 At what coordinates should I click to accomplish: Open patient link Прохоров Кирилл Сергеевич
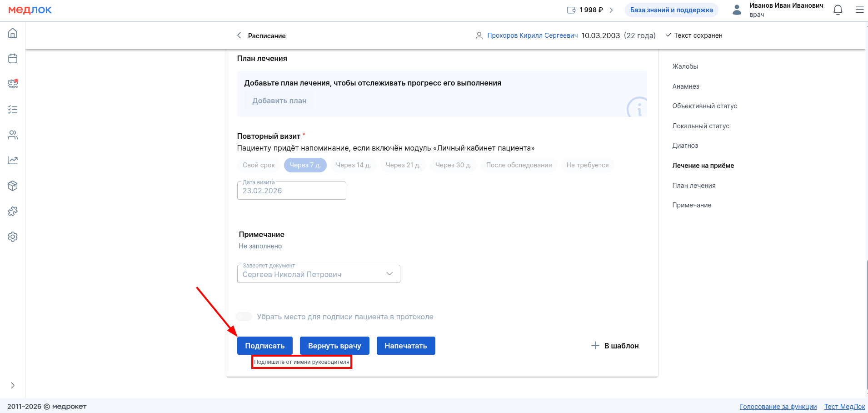532,35
